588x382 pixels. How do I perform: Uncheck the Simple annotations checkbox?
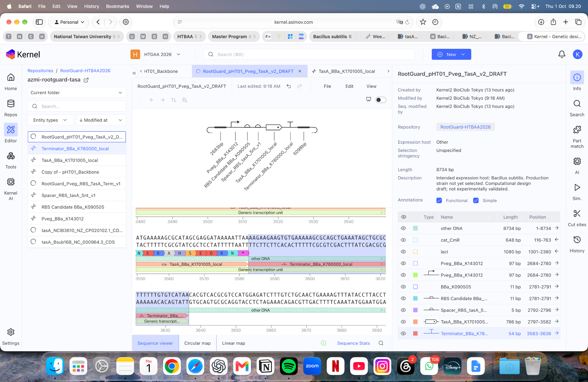pyautogui.click(x=476, y=200)
